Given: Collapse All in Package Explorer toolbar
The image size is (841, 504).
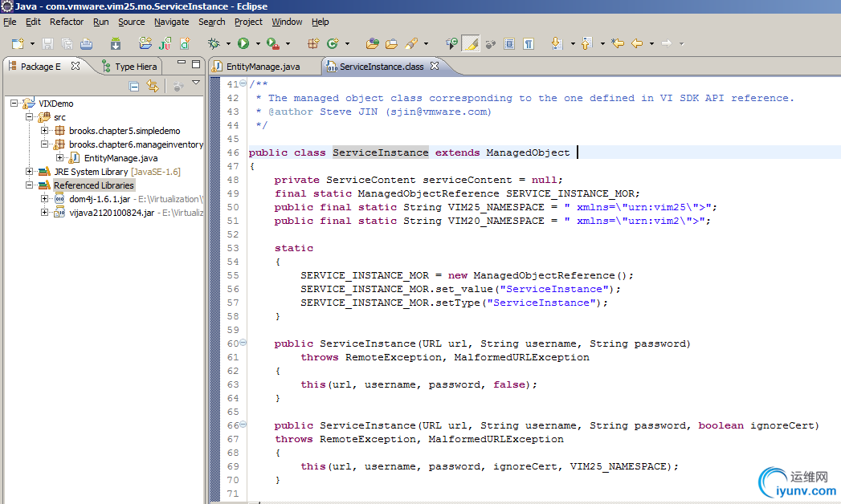Looking at the screenshot, I should 134,86.
